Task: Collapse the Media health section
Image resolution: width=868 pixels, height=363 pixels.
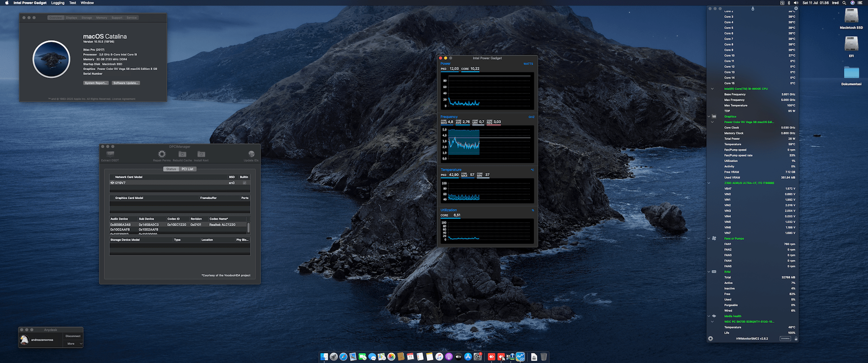Action: (x=708, y=316)
